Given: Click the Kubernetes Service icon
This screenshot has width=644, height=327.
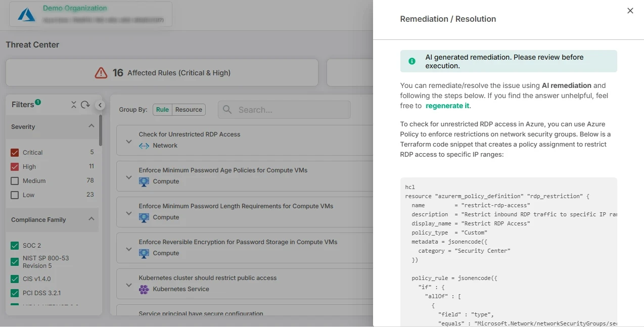Looking at the screenshot, I should [144, 289].
